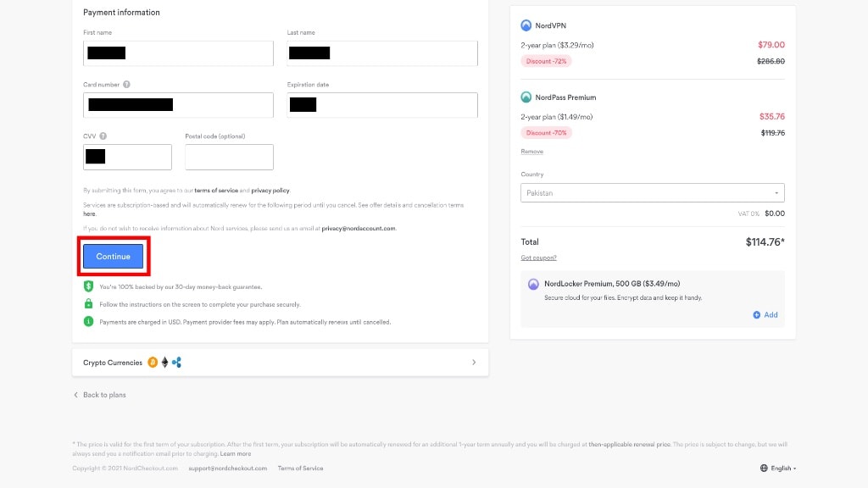Click the Discount -72% badge

tap(546, 61)
